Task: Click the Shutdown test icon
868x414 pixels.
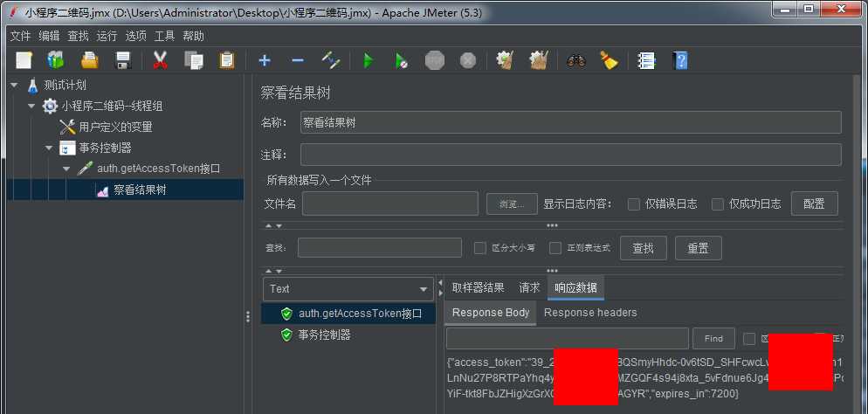Action: pyautogui.click(x=468, y=60)
